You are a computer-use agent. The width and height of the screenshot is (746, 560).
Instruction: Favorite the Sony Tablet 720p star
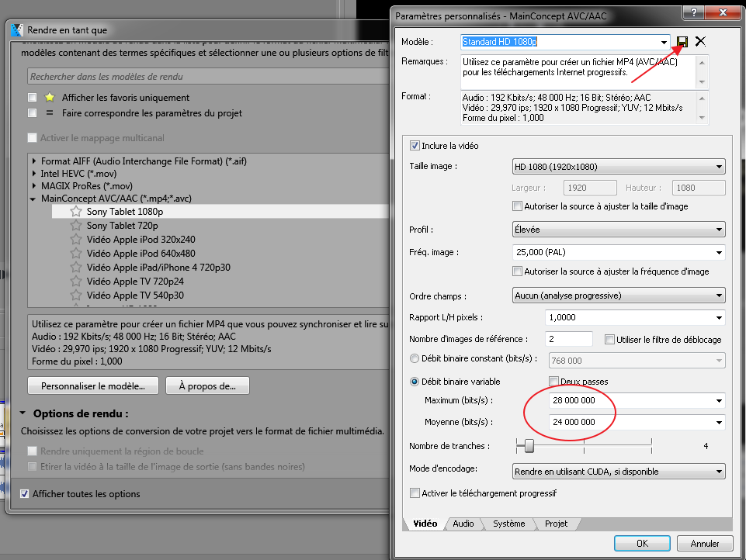click(x=75, y=226)
